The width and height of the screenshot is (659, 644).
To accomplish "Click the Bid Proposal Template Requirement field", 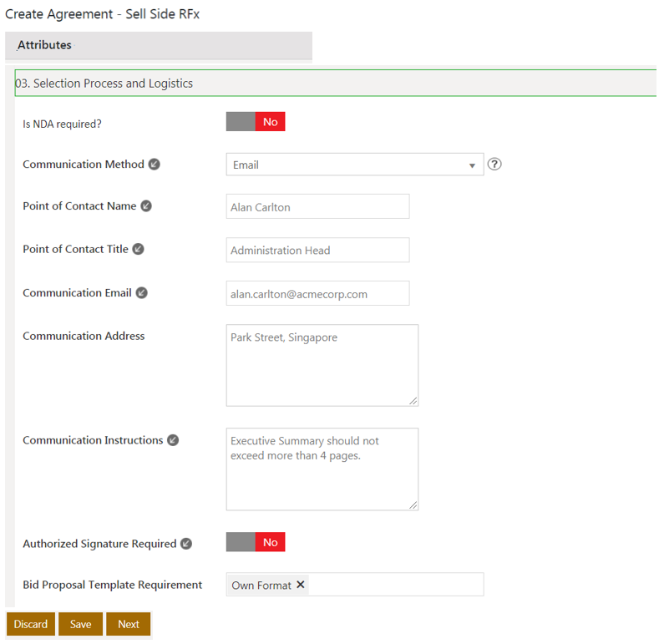I will (393, 585).
